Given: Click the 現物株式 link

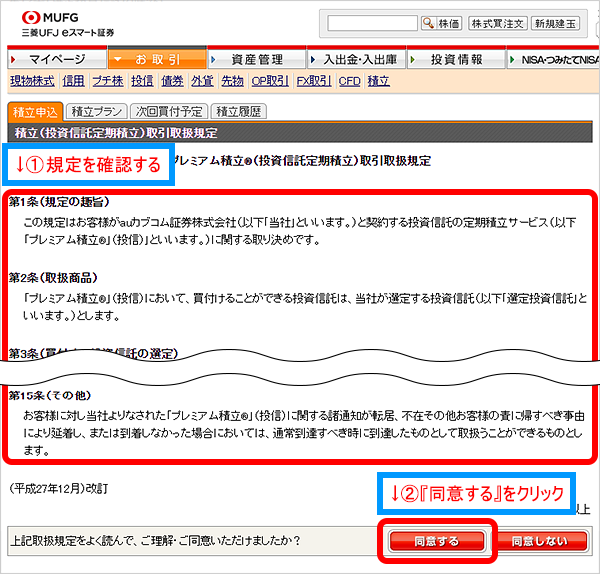Looking at the screenshot, I should point(33,81).
